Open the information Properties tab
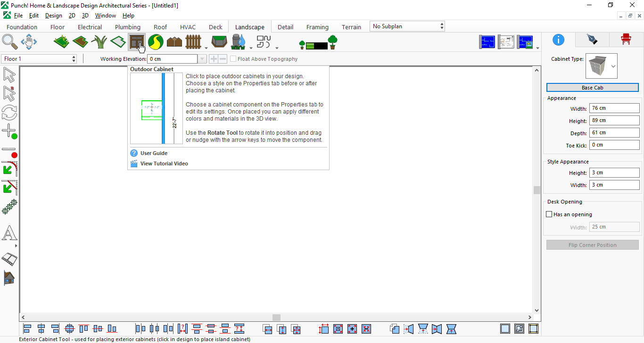 click(x=558, y=40)
